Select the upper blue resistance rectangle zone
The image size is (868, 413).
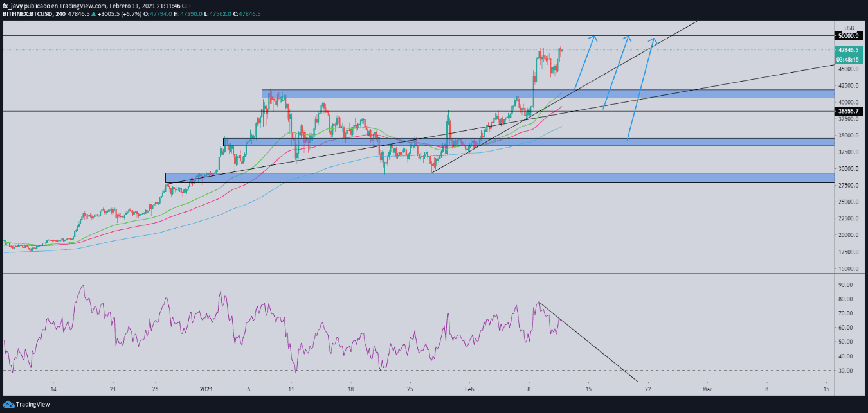(450, 93)
